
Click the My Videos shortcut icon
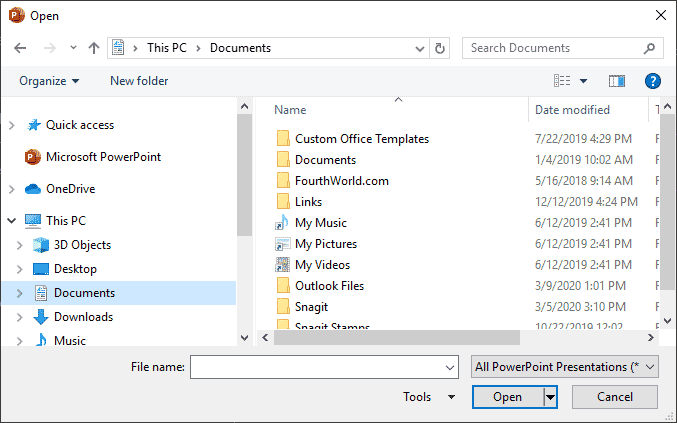pyautogui.click(x=282, y=264)
